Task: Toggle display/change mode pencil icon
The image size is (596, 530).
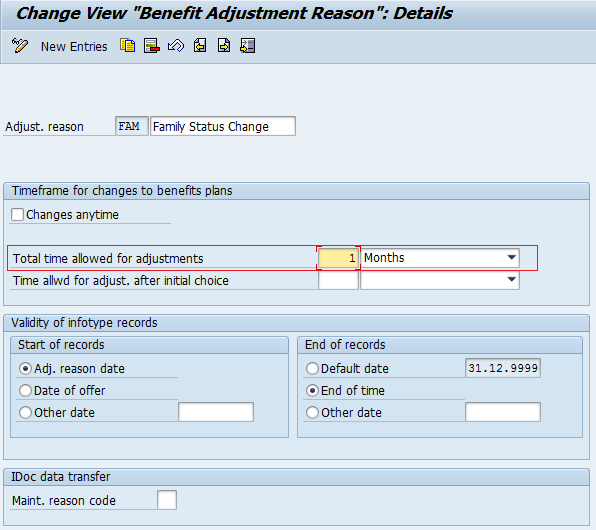Action: click(x=20, y=46)
